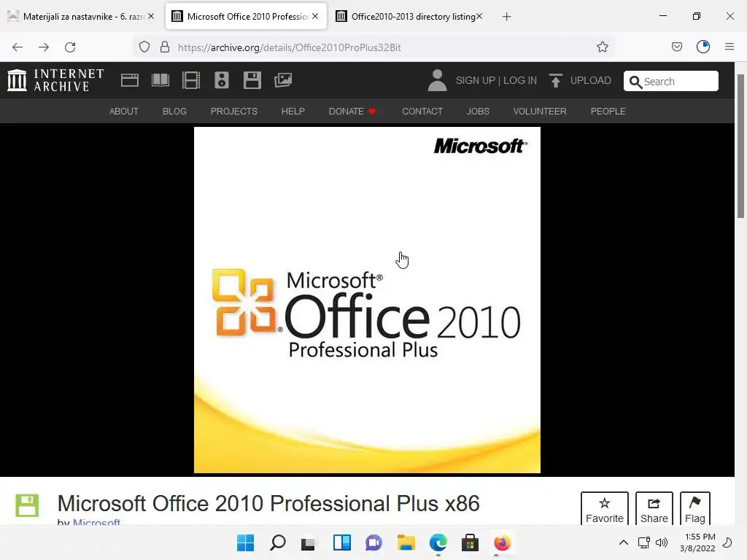The height and width of the screenshot is (560, 747).
Task: Click the Office 2010 cover image
Action: click(367, 300)
